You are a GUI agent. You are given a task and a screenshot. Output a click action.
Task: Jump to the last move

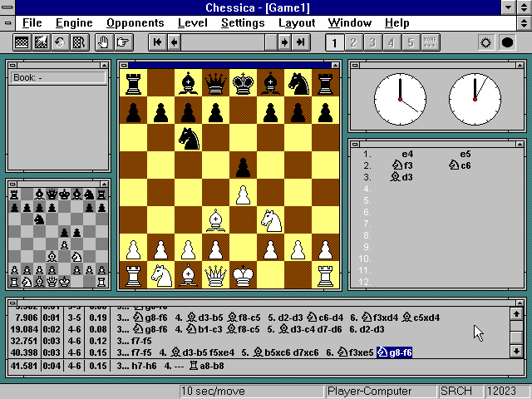pyautogui.click(x=301, y=42)
